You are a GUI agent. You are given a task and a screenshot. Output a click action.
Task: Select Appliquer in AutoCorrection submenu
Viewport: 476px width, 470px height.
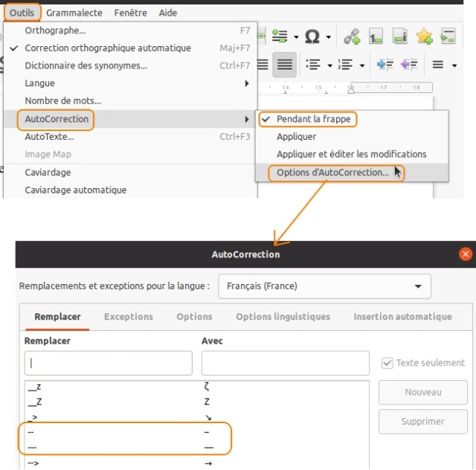pyautogui.click(x=352, y=137)
